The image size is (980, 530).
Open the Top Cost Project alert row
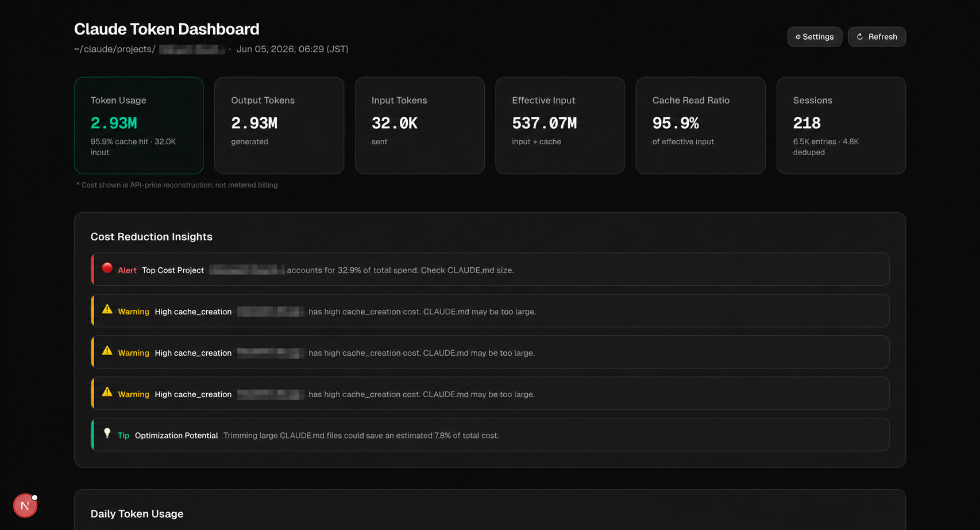pos(490,270)
